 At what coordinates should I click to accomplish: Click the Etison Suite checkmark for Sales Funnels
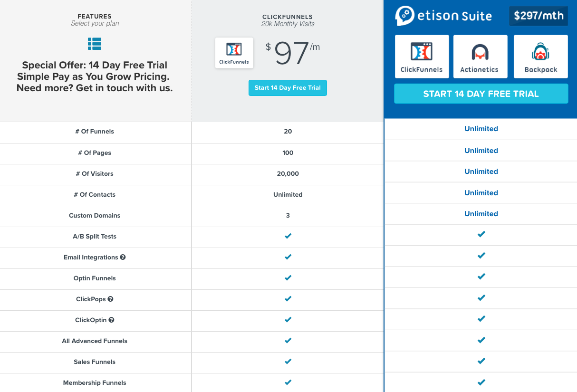(x=481, y=361)
